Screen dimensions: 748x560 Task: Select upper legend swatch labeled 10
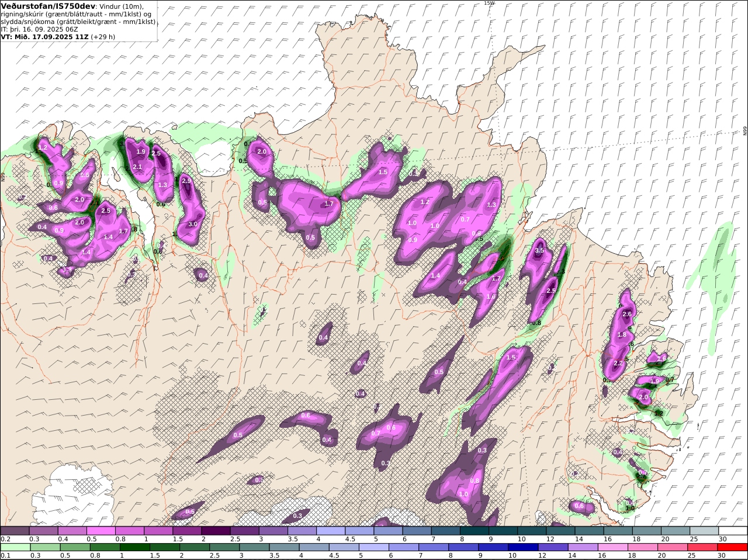tap(531, 531)
